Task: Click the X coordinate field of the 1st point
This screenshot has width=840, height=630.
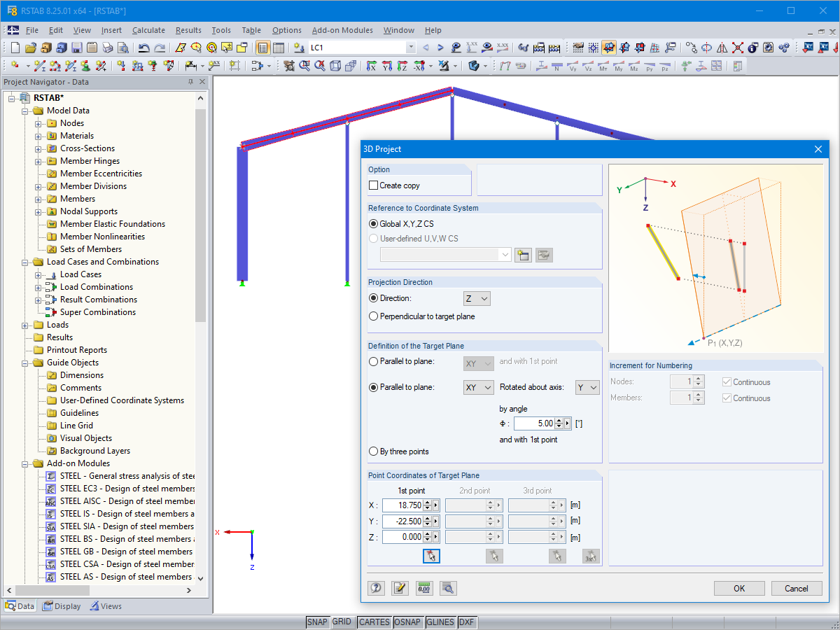Action: [x=402, y=505]
